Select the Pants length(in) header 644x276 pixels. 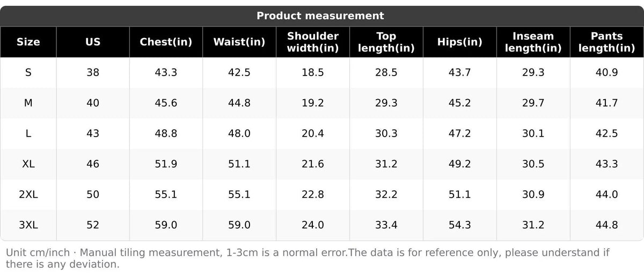[607, 42]
